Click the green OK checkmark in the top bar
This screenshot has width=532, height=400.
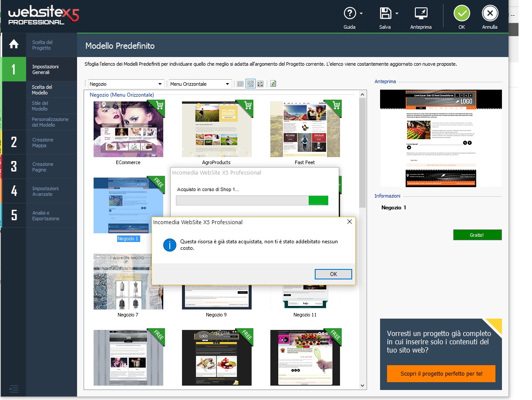click(x=462, y=13)
